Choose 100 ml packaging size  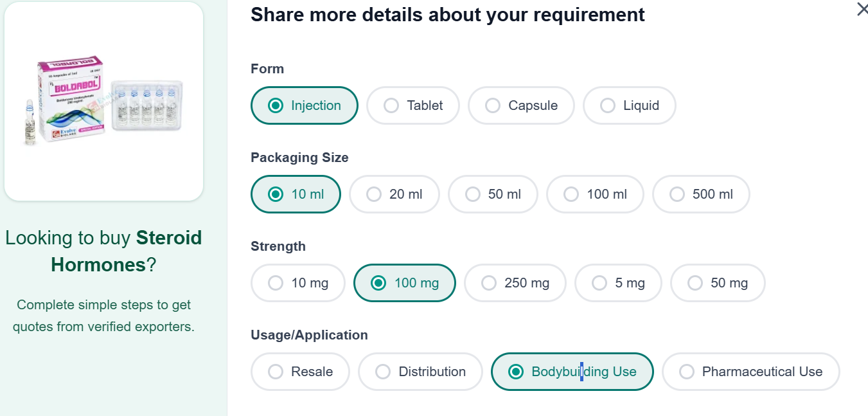coord(595,194)
